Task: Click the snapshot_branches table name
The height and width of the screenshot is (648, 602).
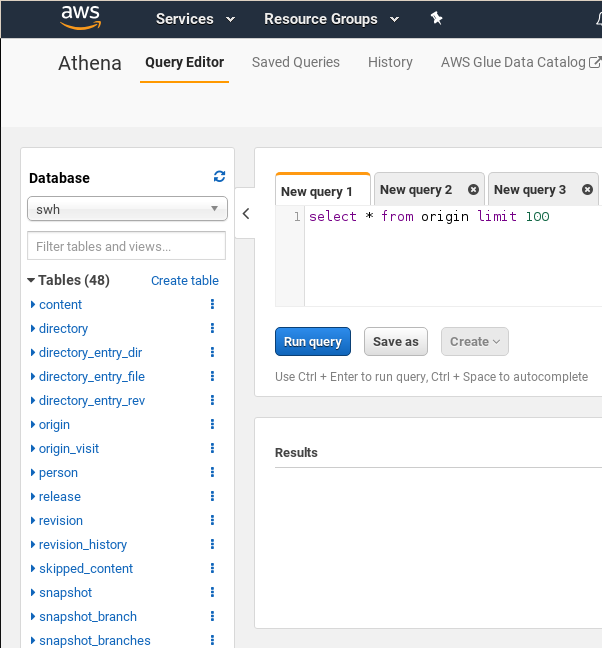Action: [95, 641]
